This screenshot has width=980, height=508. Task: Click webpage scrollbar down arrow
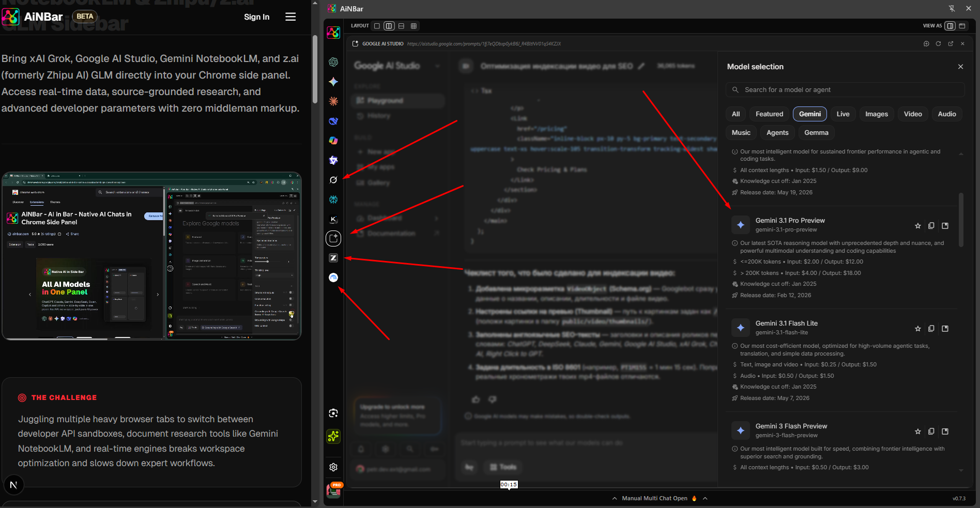click(315, 501)
